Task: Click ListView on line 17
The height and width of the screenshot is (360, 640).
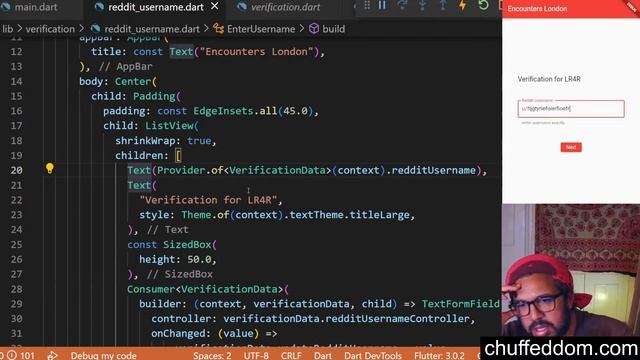Action: pyautogui.click(x=169, y=126)
